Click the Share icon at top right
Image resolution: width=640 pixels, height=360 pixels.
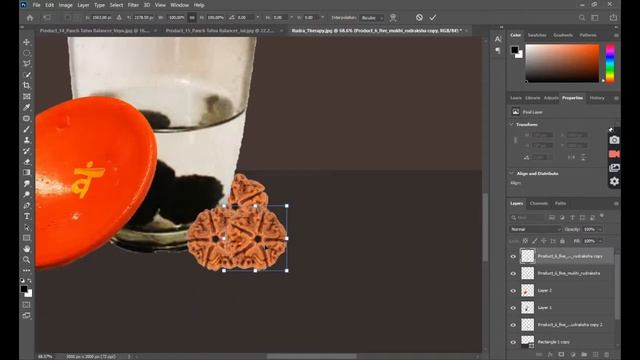coord(613,18)
